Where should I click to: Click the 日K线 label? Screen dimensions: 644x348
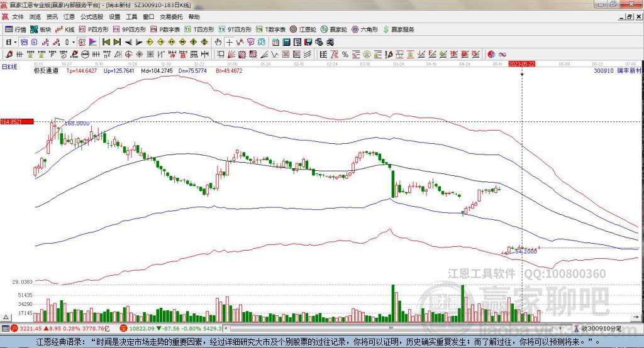click(x=9, y=67)
